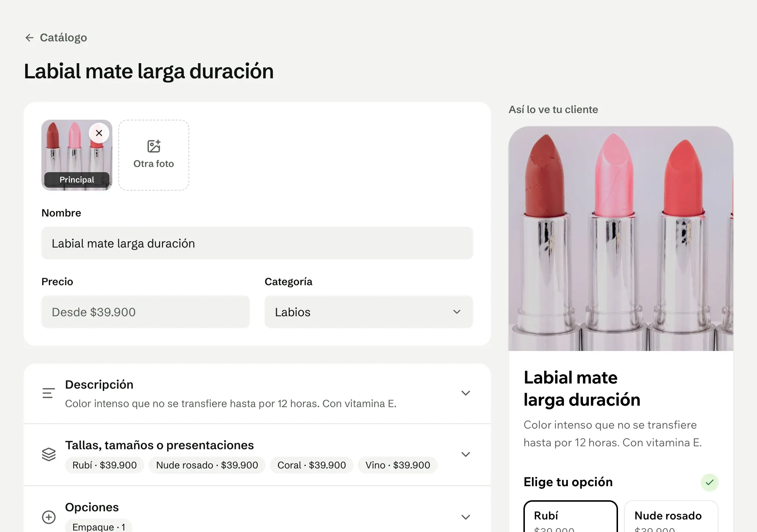Click the Nude rosado · $39.900 chip
The image size is (757, 532).
[x=207, y=465]
